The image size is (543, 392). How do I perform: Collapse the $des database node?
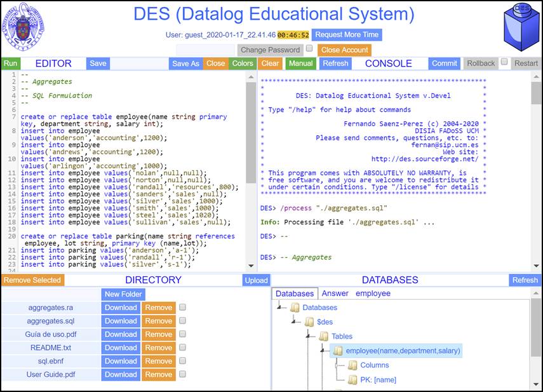click(294, 321)
